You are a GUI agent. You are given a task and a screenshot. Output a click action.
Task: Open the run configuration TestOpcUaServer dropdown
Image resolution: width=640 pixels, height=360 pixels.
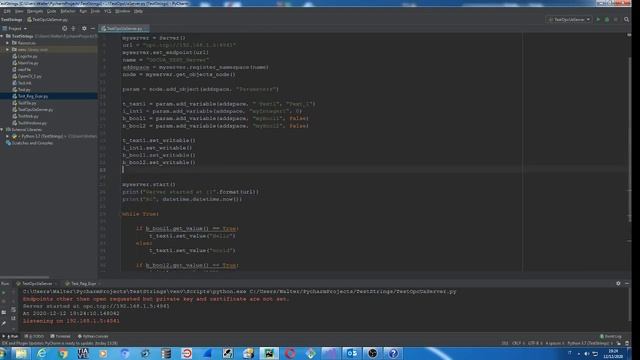point(569,19)
